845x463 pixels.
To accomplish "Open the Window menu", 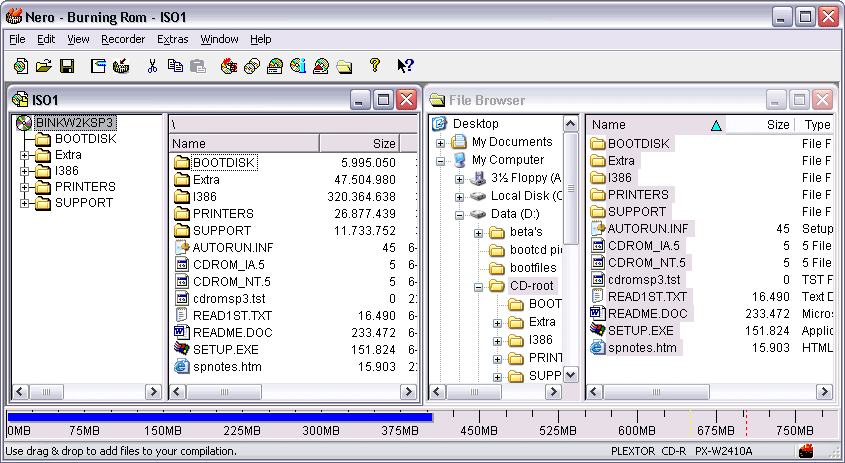I will [219, 39].
